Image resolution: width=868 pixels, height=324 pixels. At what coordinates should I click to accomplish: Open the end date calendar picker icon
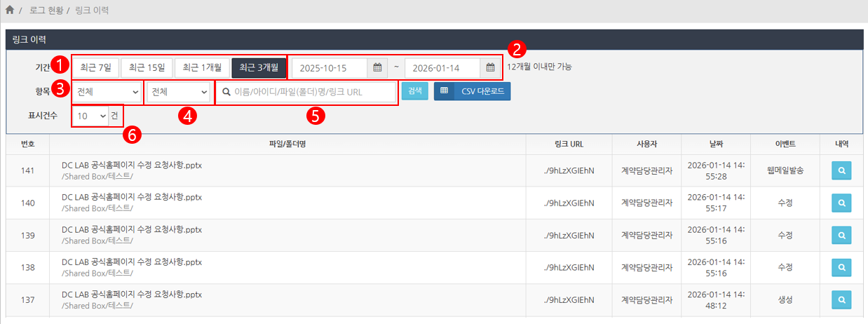490,68
